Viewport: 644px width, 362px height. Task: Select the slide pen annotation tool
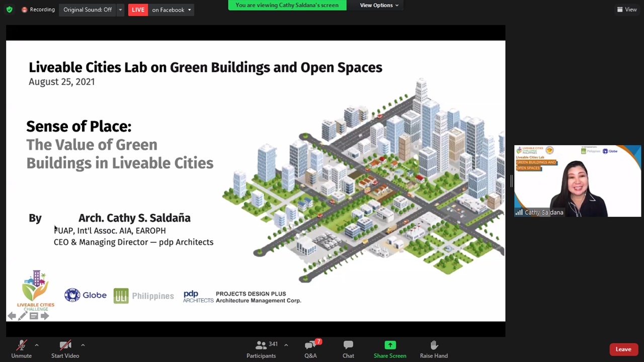pos(23,316)
